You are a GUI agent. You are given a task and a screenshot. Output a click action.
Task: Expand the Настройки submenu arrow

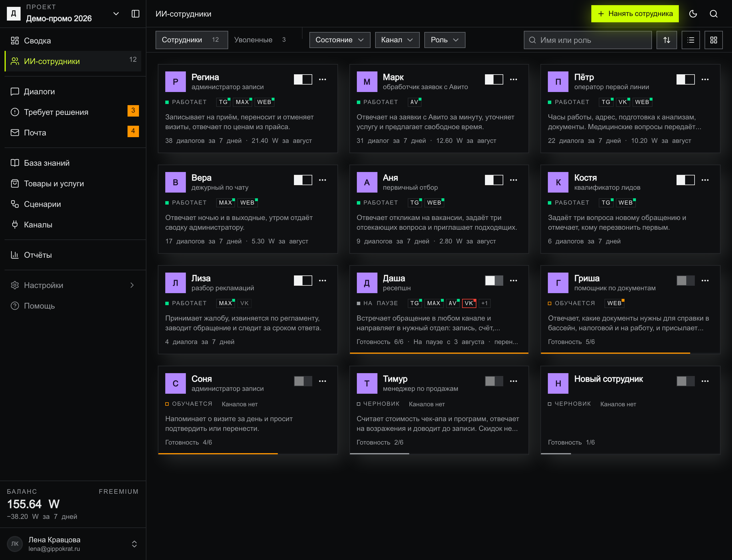(x=132, y=285)
